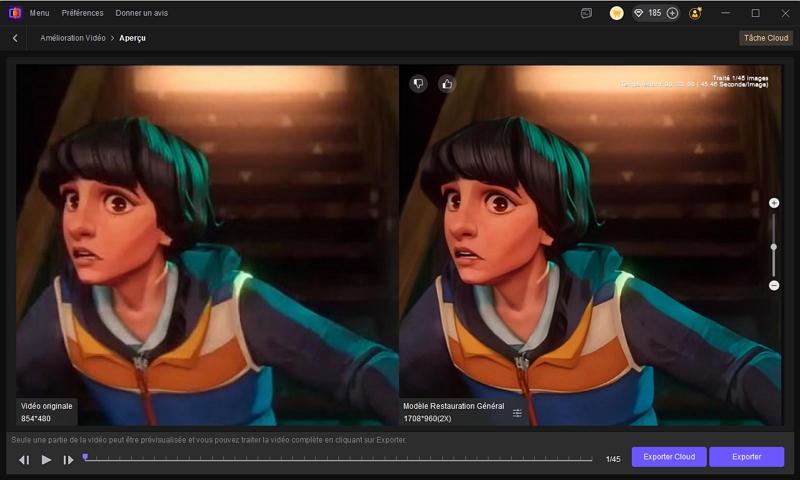The height and width of the screenshot is (480, 800).
Task: Step to the next frame
Action: 68,460
